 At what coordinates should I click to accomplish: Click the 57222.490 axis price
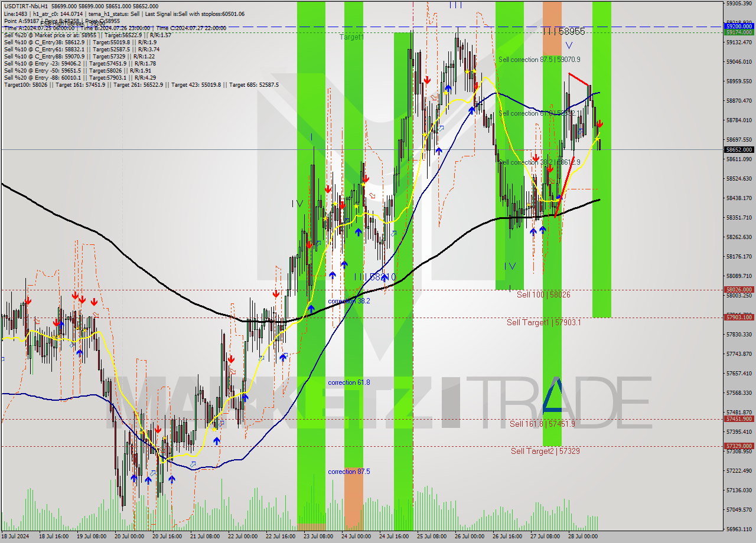click(739, 470)
